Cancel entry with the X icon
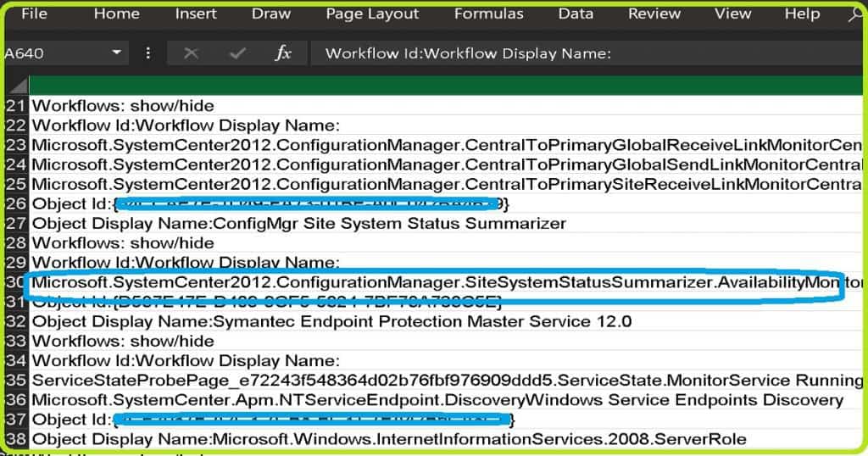The width and height of the screenshot is (868, 456). [191, 53]
